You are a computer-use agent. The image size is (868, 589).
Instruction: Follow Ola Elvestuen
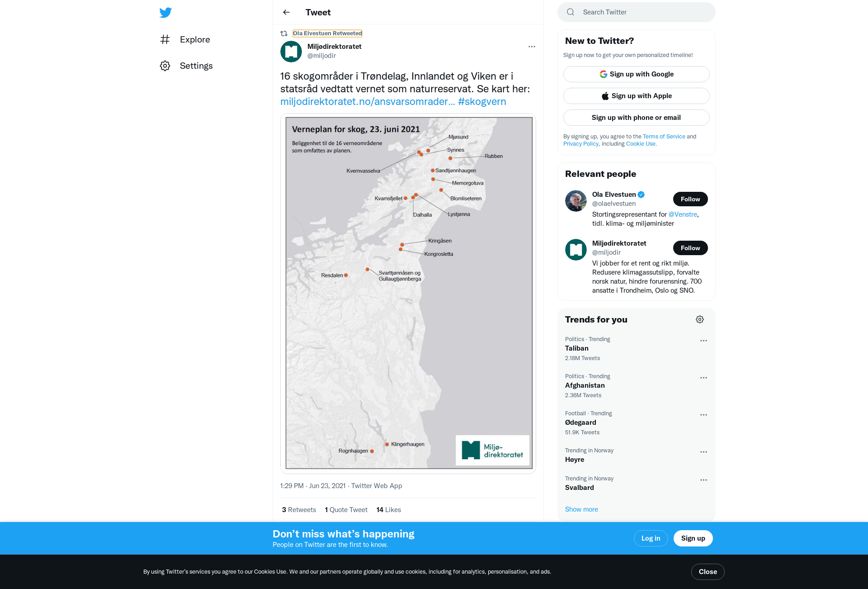click(x=690, y=199)
